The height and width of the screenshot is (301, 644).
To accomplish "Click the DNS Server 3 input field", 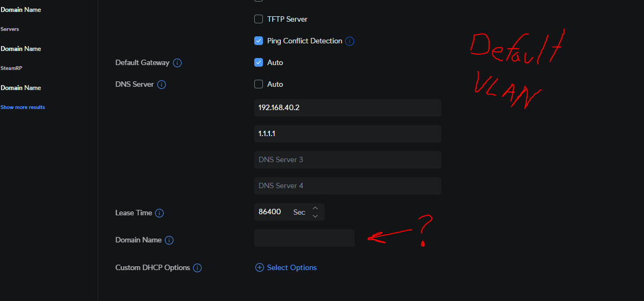I will (347, 160).
